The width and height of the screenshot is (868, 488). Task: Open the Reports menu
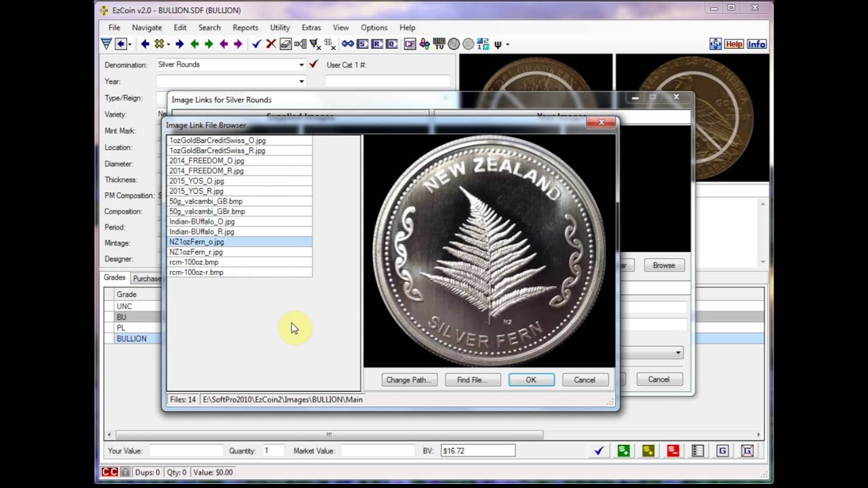245,28
